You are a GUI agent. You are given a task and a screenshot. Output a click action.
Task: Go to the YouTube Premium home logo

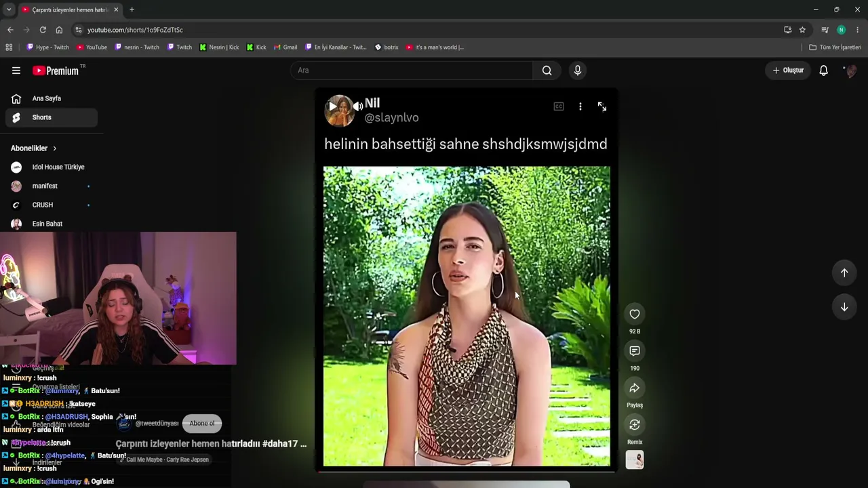point(56,70)
